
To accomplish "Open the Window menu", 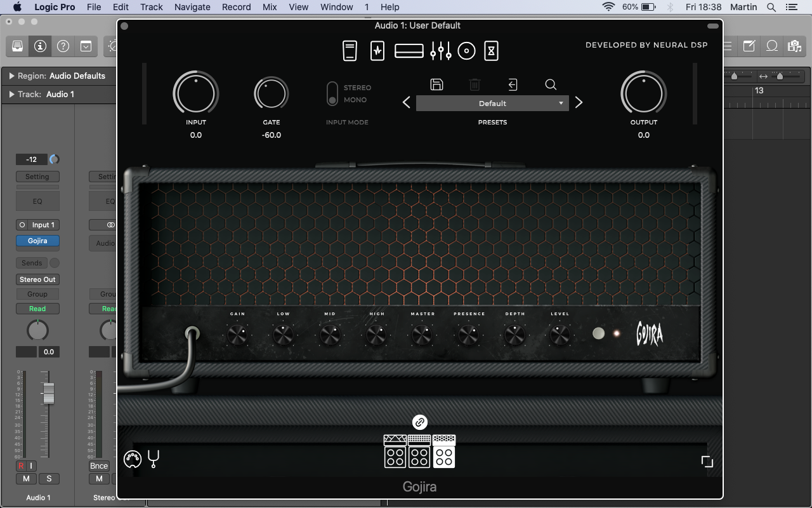I will [337, 7].
